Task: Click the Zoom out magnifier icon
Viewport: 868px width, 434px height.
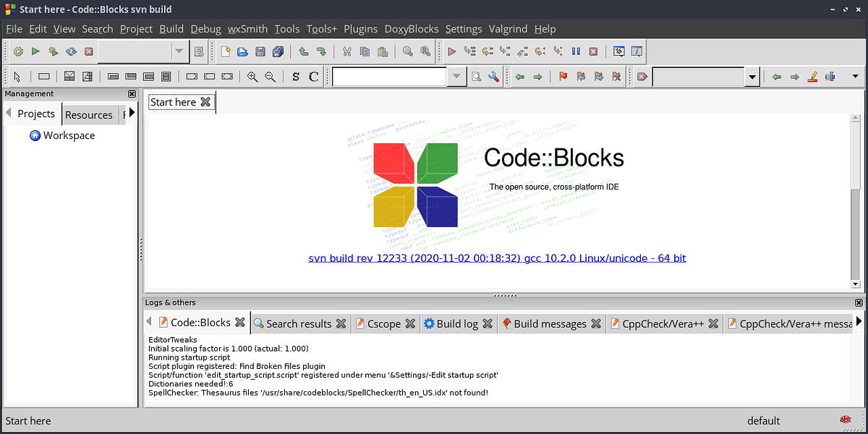Action: 270,77
